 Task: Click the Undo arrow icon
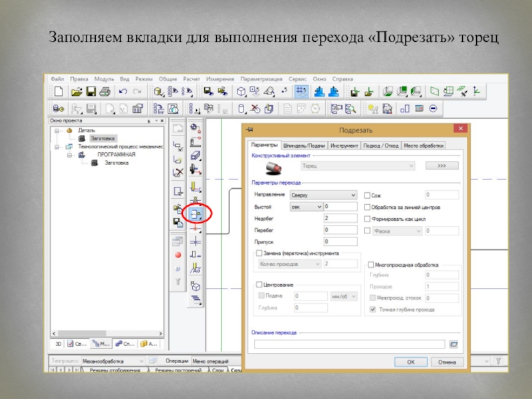tap(123, 91)
